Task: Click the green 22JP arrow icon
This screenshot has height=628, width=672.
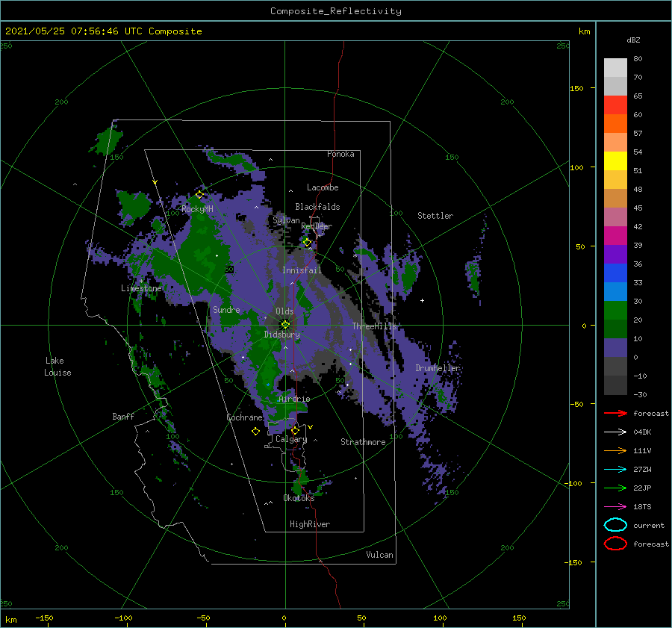Action: tap(615, 488)
